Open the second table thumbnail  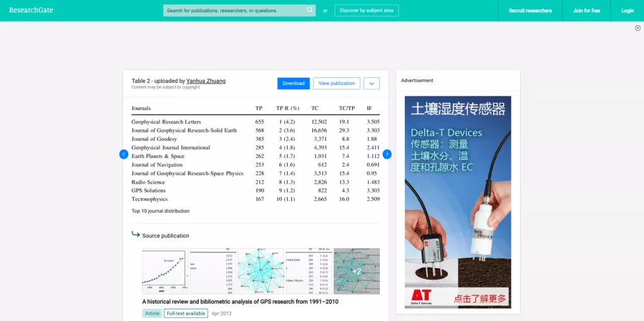[x=213, y=271]
